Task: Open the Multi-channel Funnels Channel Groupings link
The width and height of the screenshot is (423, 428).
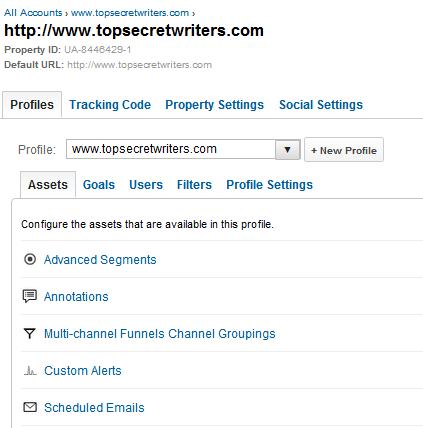Action: click(x=160, y=333)
